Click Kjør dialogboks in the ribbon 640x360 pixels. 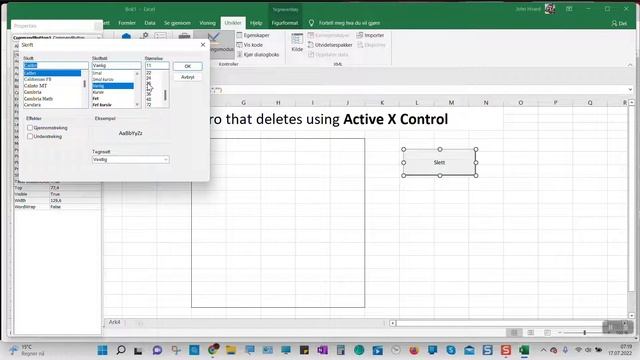tap(258, 54)
